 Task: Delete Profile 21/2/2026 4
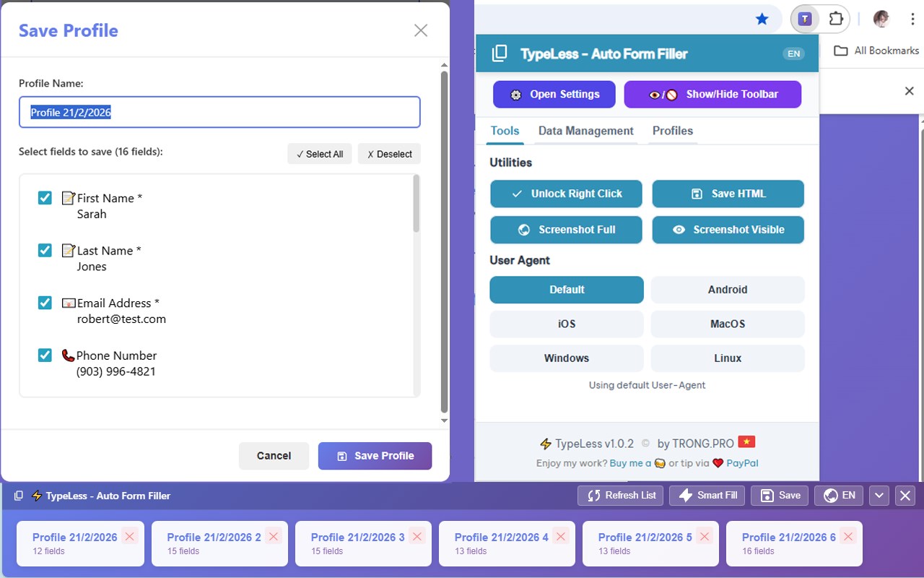tap(560, 536)
